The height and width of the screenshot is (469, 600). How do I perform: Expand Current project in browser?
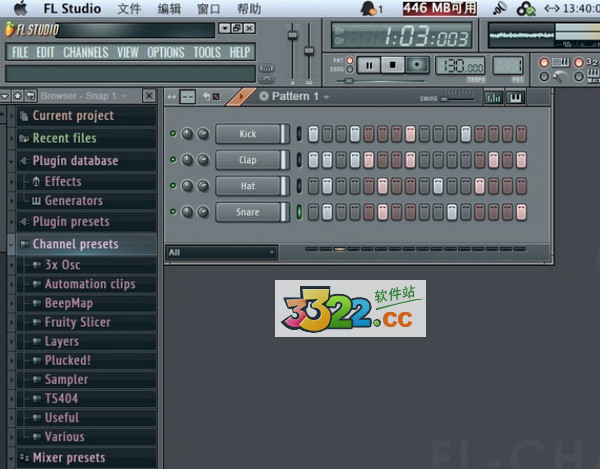pyautogui.click(x=86, y=116)
